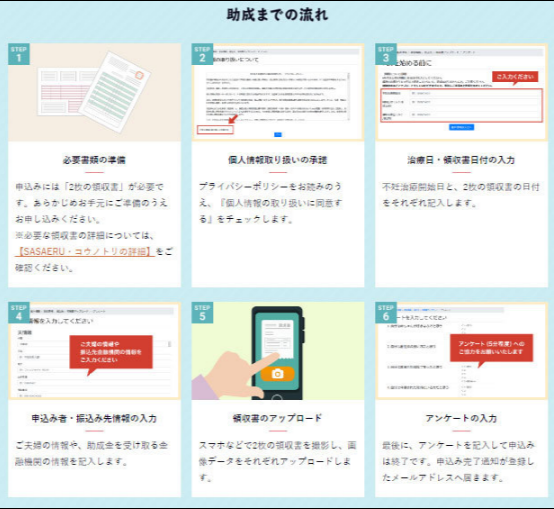Click the receipts illustration in step 1

pos(94,93)
